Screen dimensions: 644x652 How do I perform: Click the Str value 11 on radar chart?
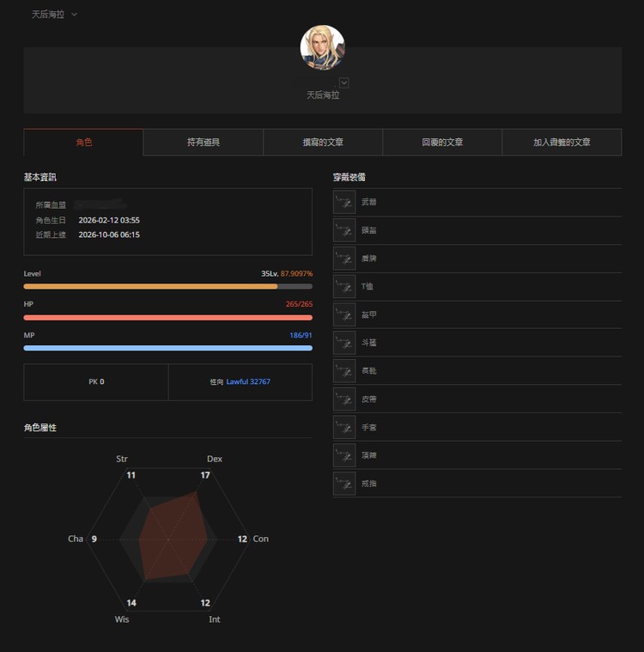131,475
